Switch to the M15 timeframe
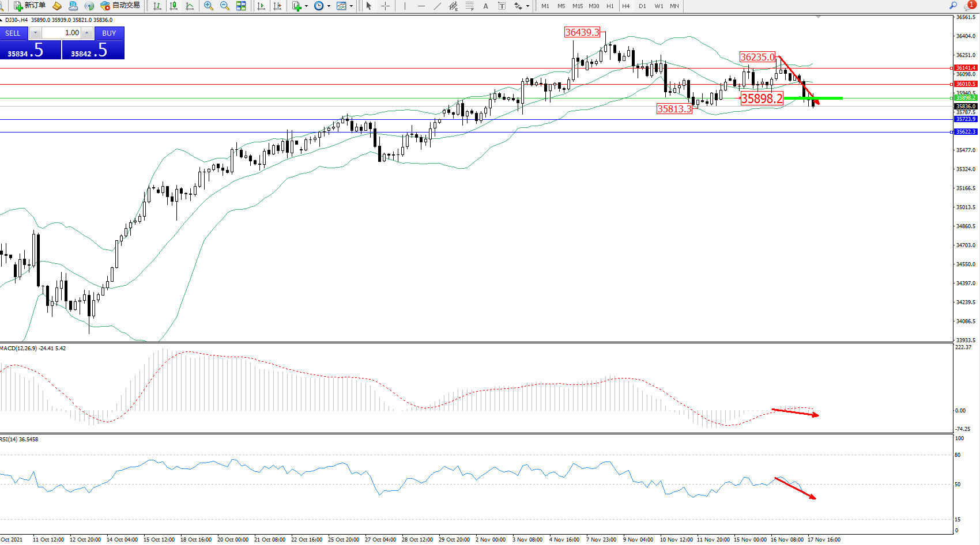Viewport: 980px width, 545px height. click(577, 6)
